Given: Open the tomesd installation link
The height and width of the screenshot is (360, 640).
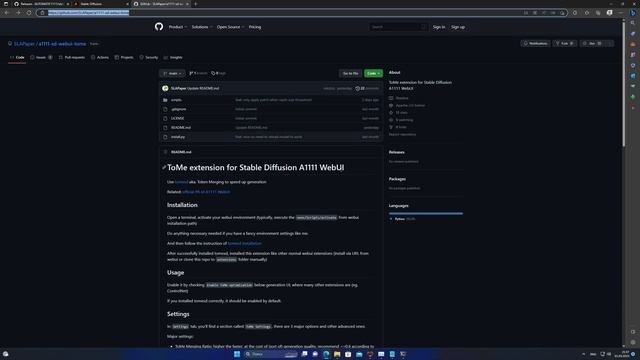Looking at the screenshot, I should (244, 243).
